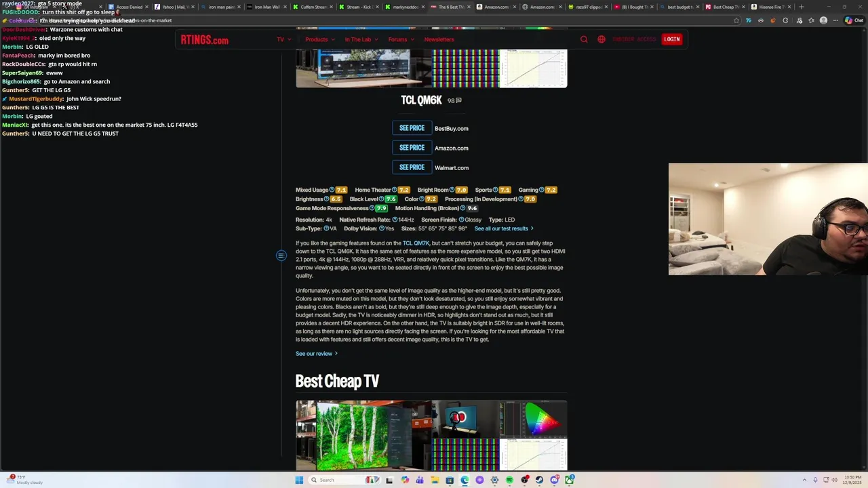Open the Newsletters menu item
The image size is (868, 488).
[x=439, y=39]
